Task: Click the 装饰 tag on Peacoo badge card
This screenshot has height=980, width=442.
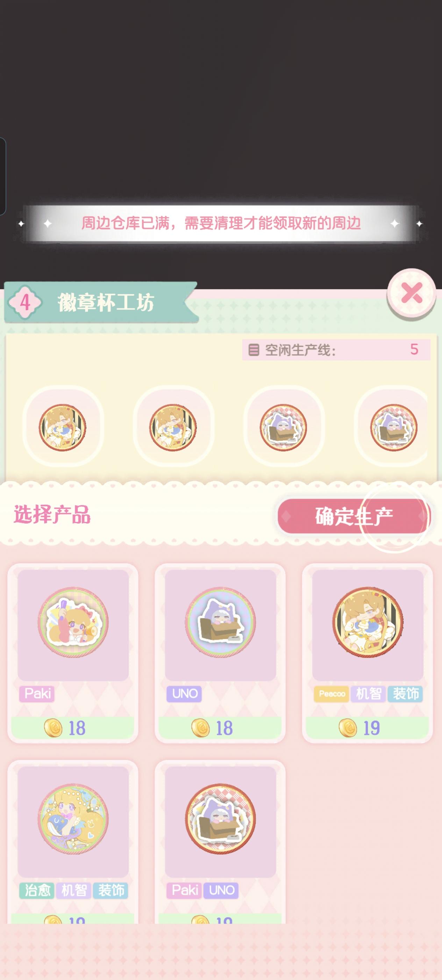Action: click(x=406, y=694)
